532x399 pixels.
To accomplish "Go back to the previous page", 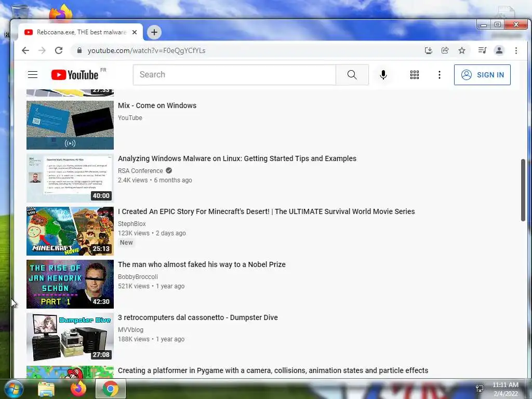I will tap(25, 50).
